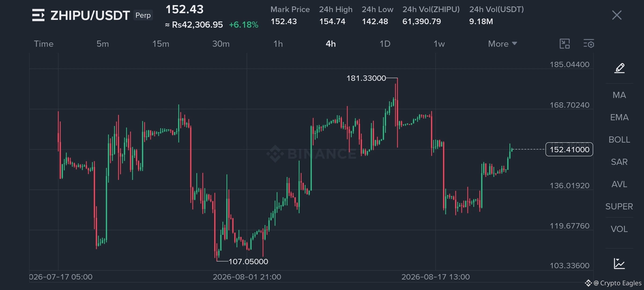Toggle the MA indicator
The width and height of the screenshot is (644, 290).
click(619, 95)
